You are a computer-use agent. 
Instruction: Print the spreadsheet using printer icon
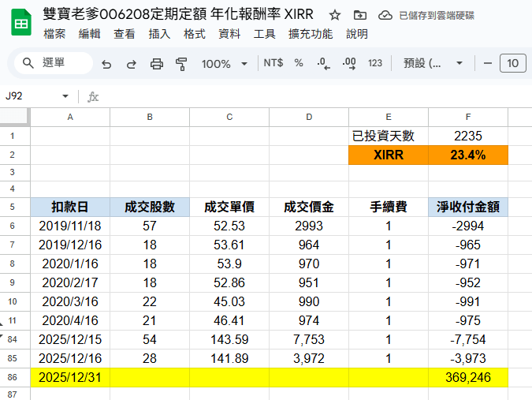[x=156, y=64]
